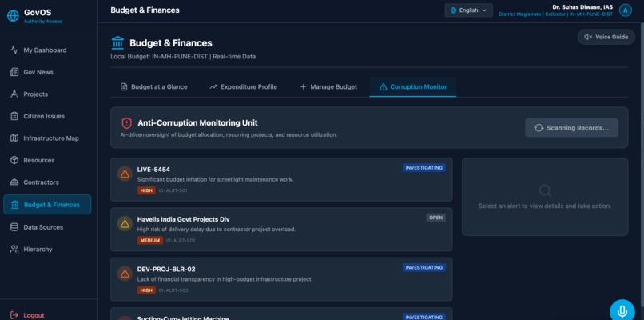Image resolution: width=644 pixels, height=320 pixels.
Task: Open Resources in sidebar
Action: 47,160
